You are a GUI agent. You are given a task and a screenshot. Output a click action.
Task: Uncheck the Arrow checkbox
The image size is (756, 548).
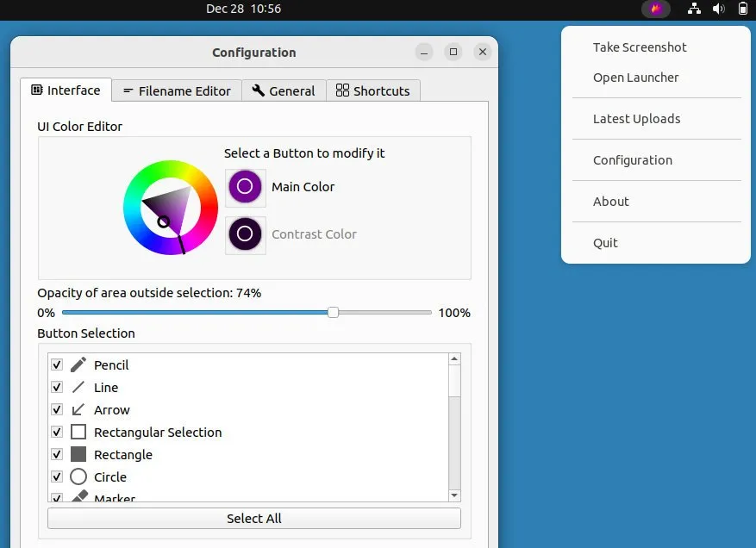tap(57, 409)
